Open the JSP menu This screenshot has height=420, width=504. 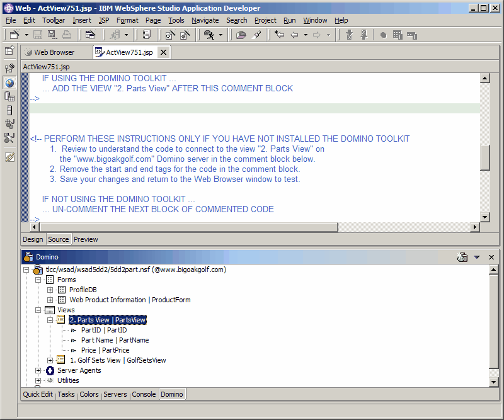point(103,20)
